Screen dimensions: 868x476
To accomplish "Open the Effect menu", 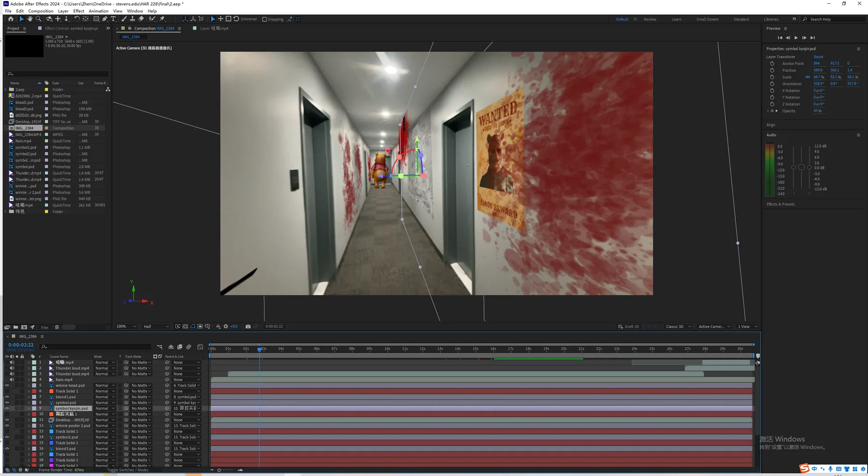I will coord(79,11).
